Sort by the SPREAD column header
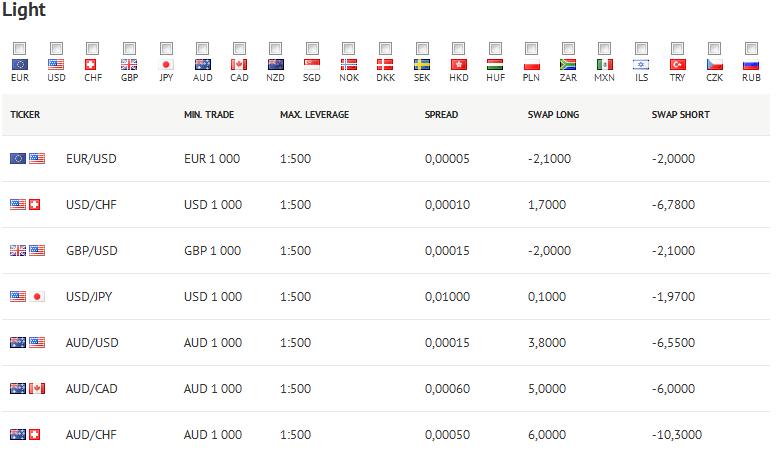The image size is (776, 456). click(x=441, y=115)
